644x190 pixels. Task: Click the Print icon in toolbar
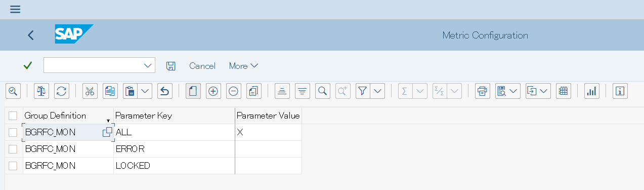[482, 91]
